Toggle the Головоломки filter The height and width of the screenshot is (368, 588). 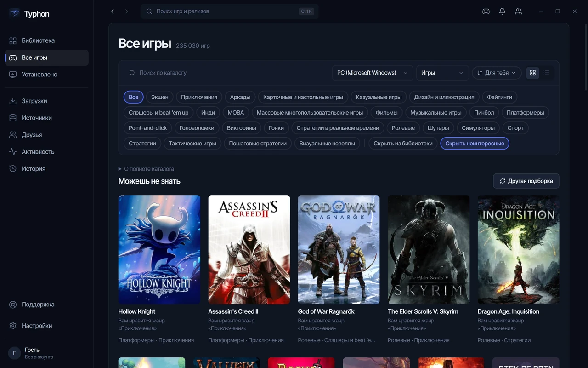point(197,128)
